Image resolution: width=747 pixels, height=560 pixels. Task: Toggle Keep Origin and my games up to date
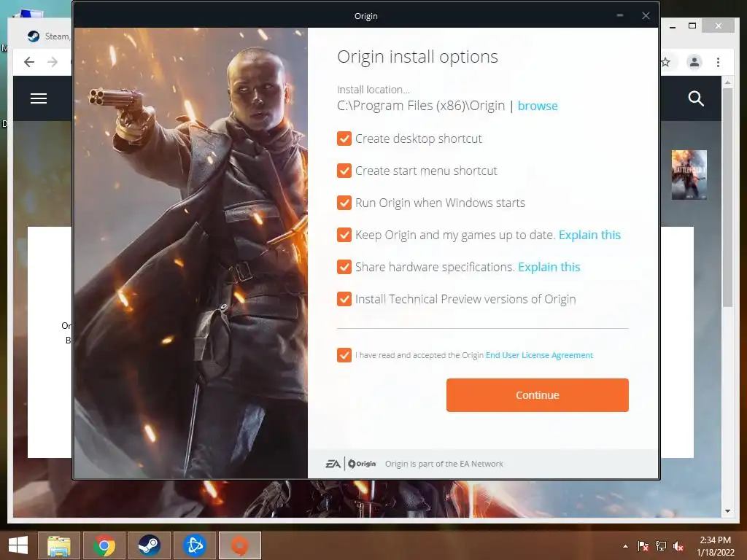tap(344, 235)
